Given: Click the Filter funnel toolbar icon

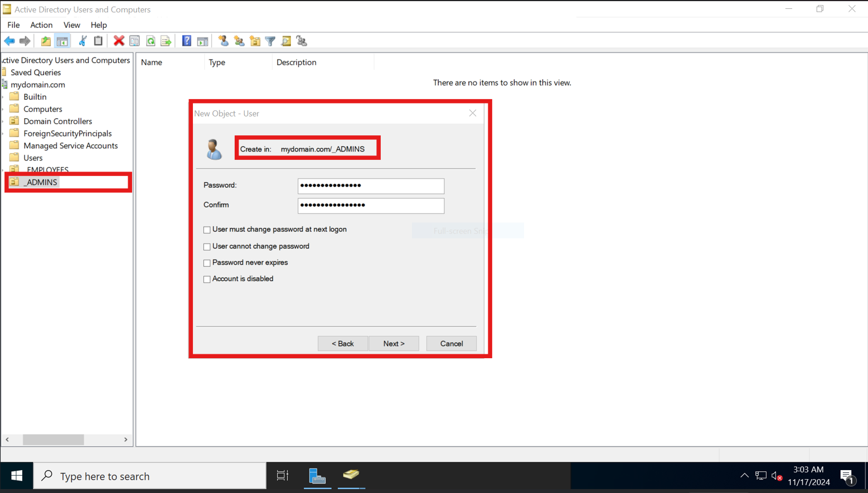Looking at the screenshot, I should pos(270,41).
